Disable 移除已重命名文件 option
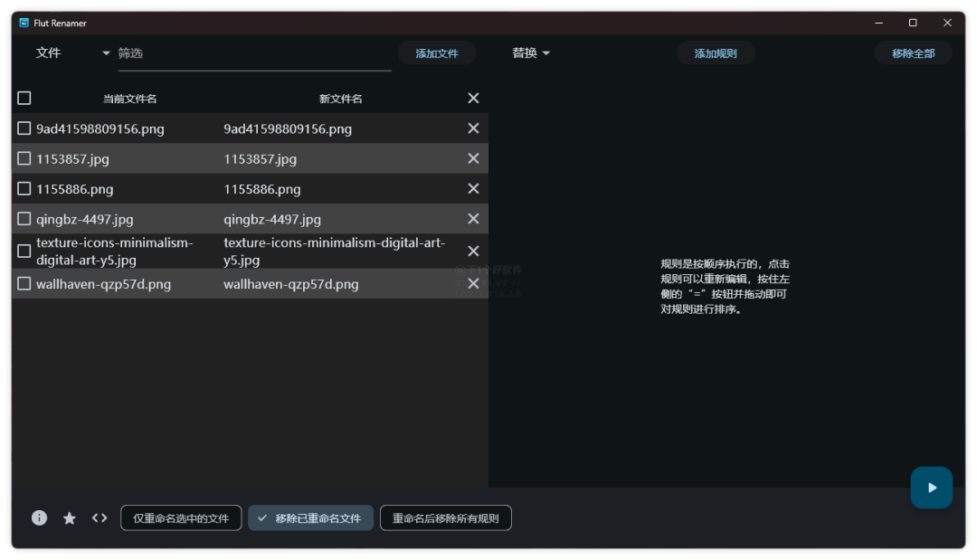Image resolution: width=977 pixels, height=560 pixels. click(x=310, y=517)
